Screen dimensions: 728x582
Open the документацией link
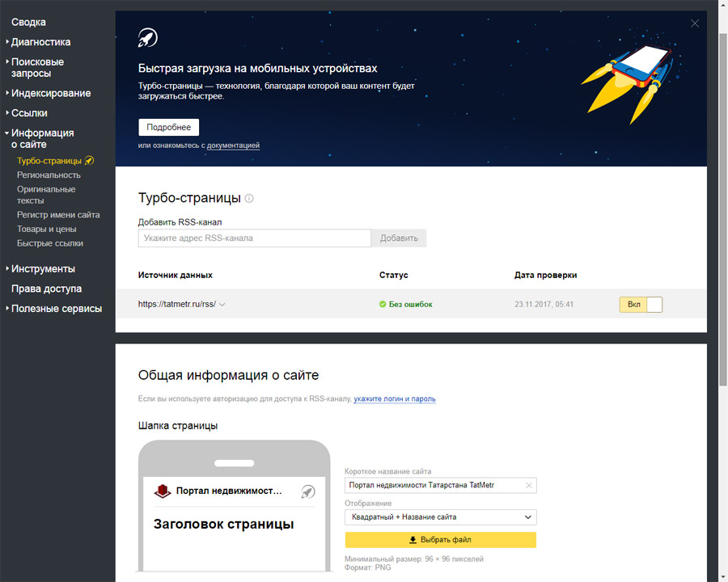pos(233,145)
